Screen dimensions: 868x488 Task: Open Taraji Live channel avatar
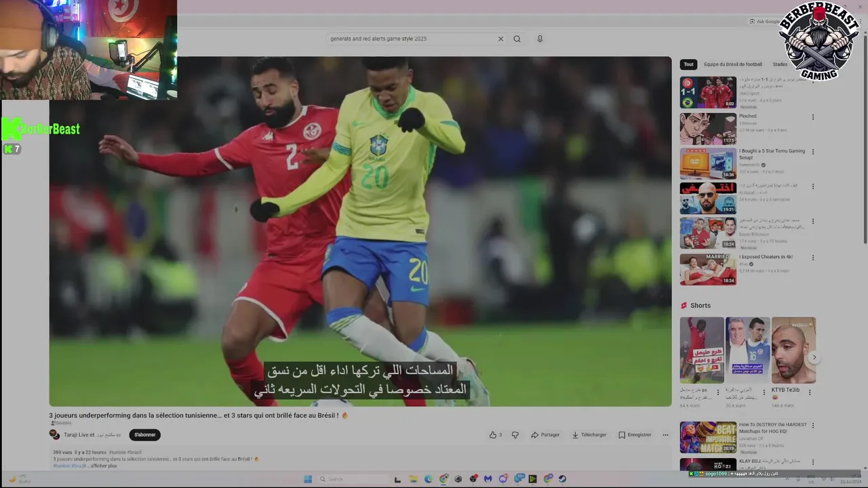coord(54,434)
